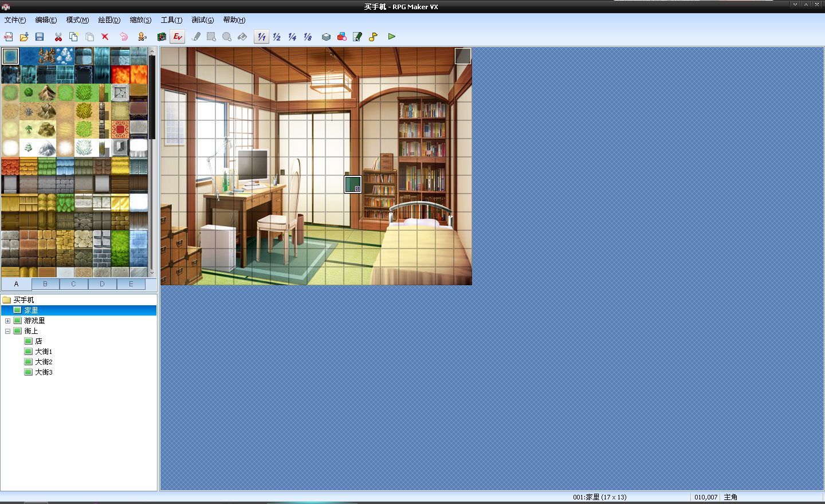
Task: Select the Ellipse drawing tool
Action: pos(227,37)
